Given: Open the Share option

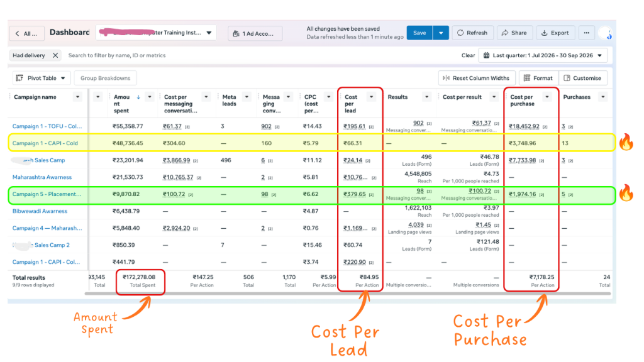Looking at the screenshot, I should [x=514, y=33].
